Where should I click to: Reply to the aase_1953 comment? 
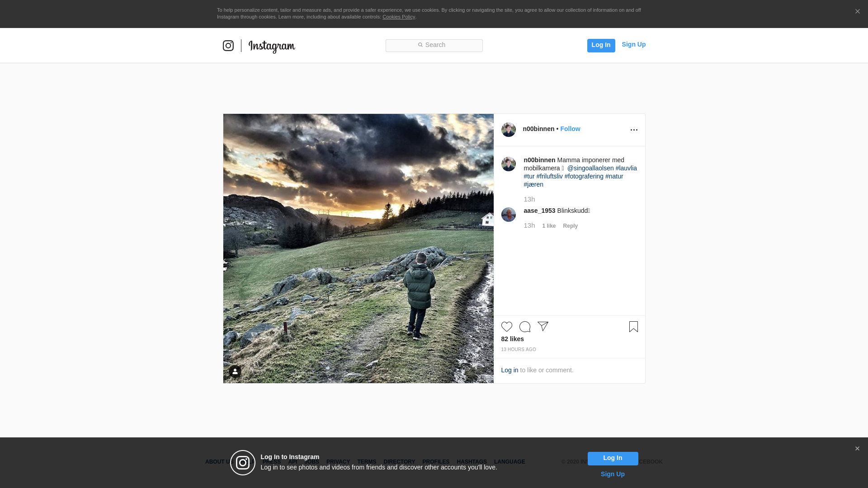570,226
